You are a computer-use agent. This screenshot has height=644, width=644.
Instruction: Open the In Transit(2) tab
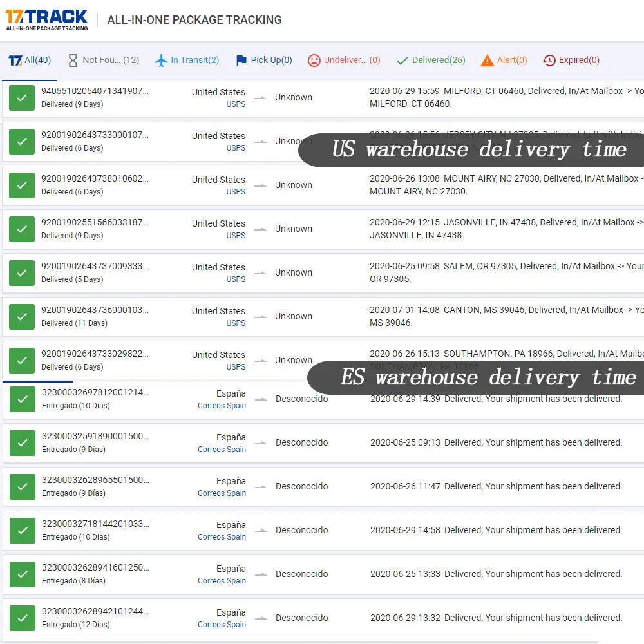[x=187, y=61]
